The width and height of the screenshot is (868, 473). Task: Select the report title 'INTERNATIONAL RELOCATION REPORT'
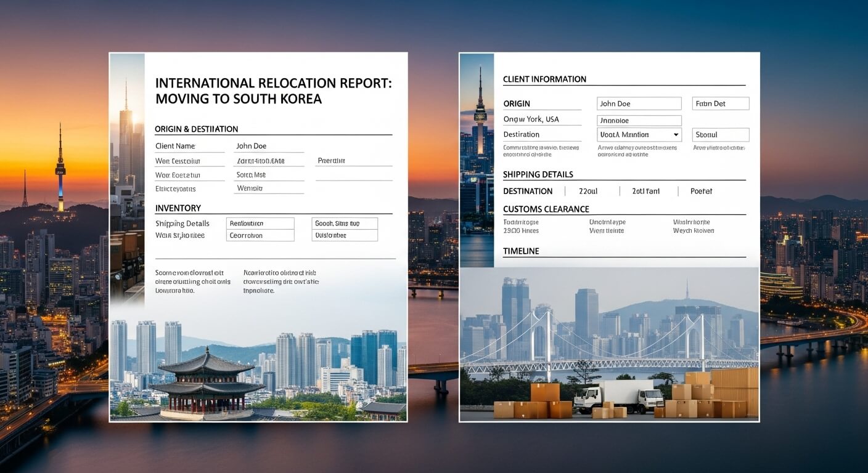[273, 83]
